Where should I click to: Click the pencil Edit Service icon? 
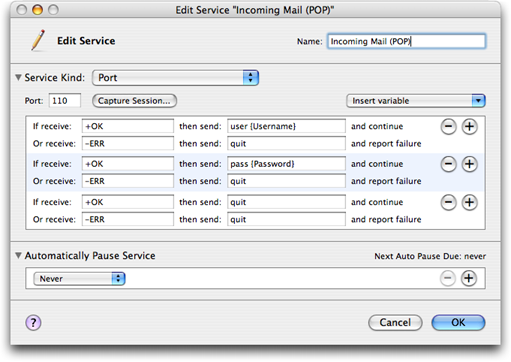(38, 41)
